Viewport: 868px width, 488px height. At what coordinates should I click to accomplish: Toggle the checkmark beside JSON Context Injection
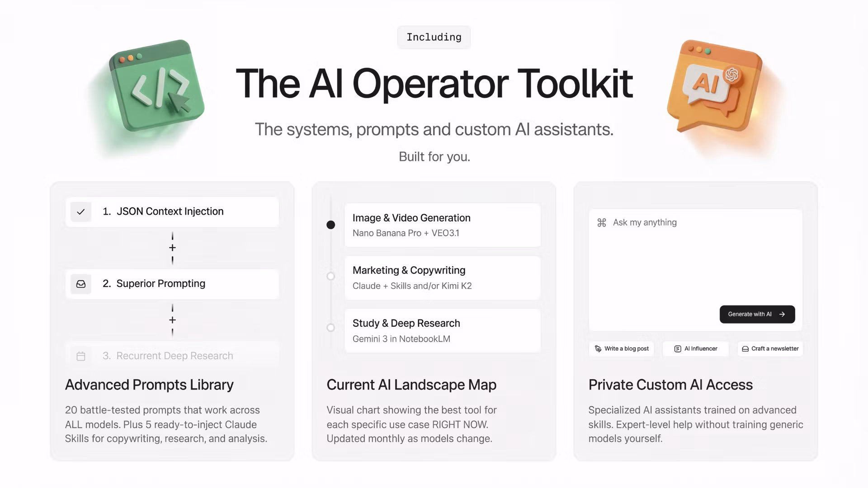tap(81, 211)
